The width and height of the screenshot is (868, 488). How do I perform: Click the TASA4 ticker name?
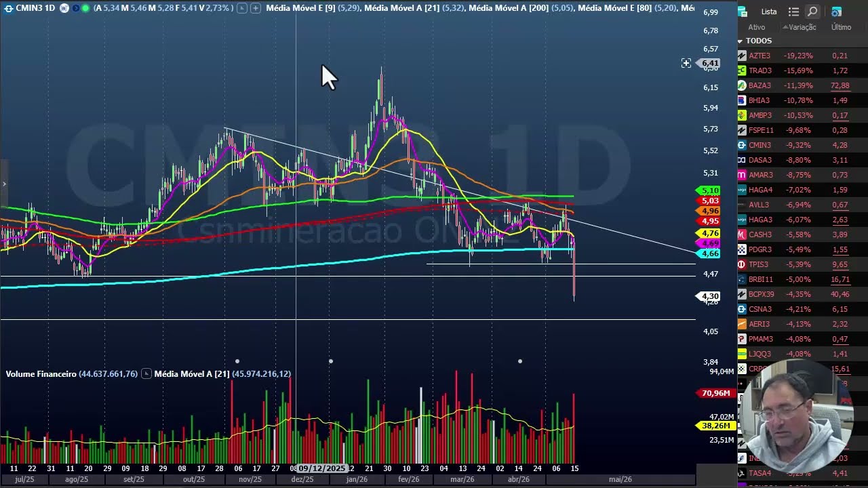(759, 473)
